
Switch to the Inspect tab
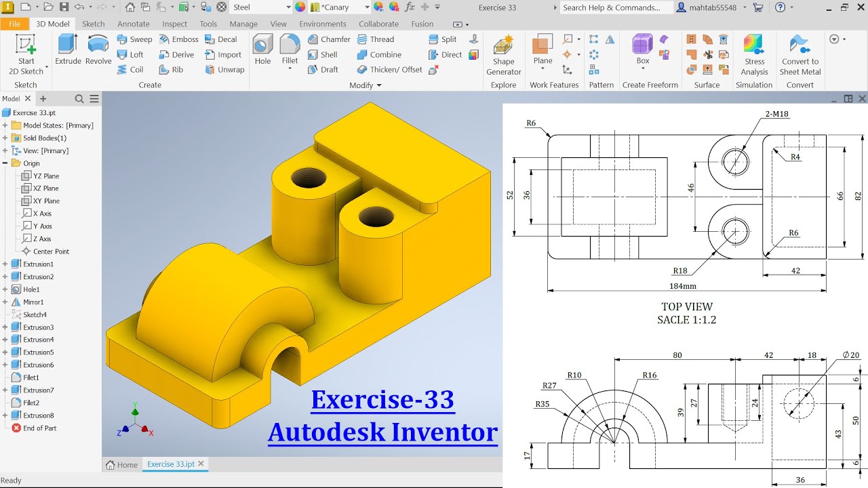click(x=175, y=24)
